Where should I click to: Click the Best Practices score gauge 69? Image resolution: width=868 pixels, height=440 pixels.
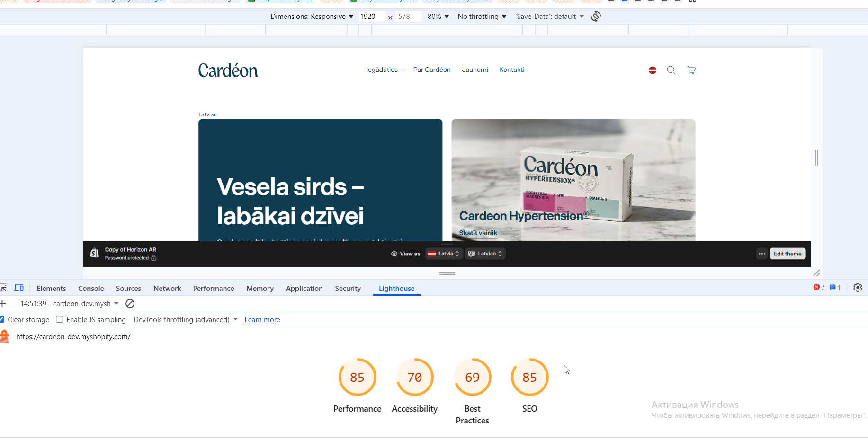pos(473,377)
